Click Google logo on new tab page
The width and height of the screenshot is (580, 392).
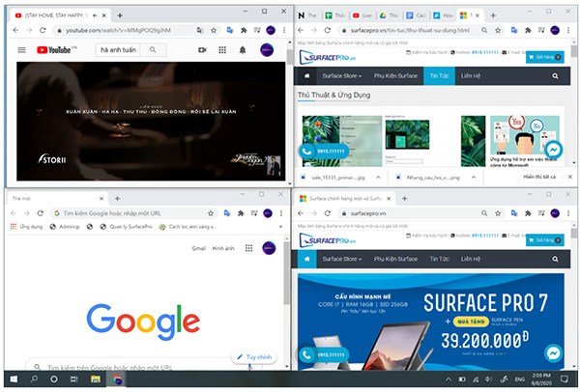click(x=143, y=322)
